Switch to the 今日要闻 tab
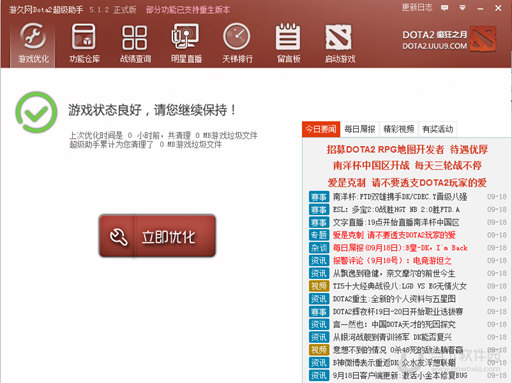 [x=321, y=129]
